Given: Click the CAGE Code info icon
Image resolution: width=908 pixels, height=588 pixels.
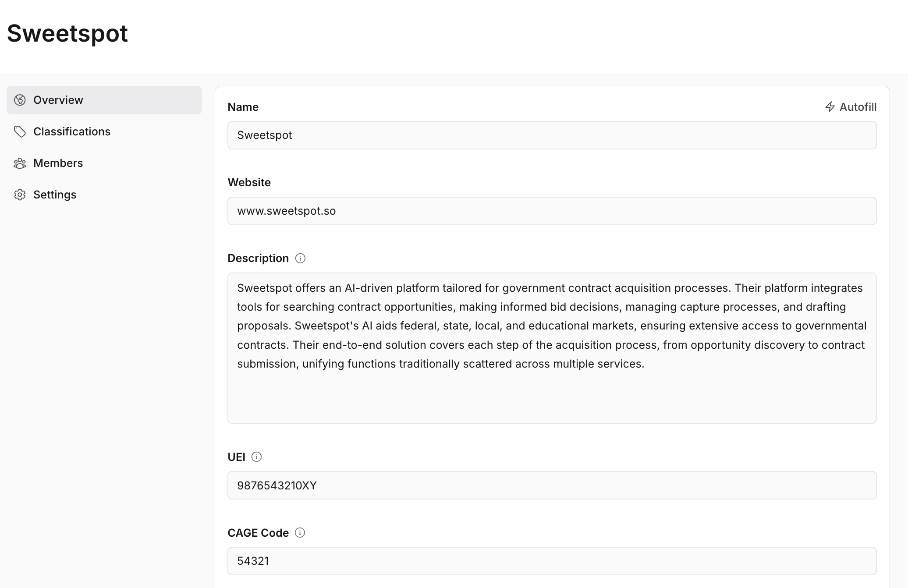Looking at the screenshot, I should tap(300, 533).
